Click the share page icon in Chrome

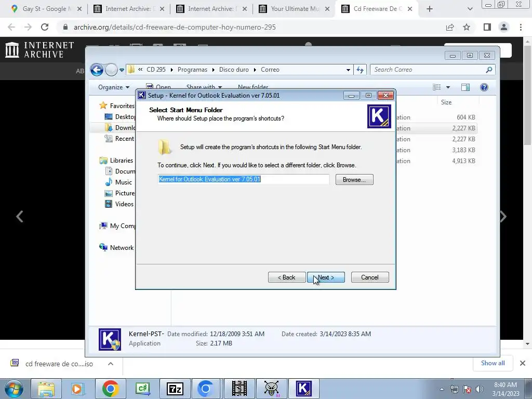coord(450,27)
